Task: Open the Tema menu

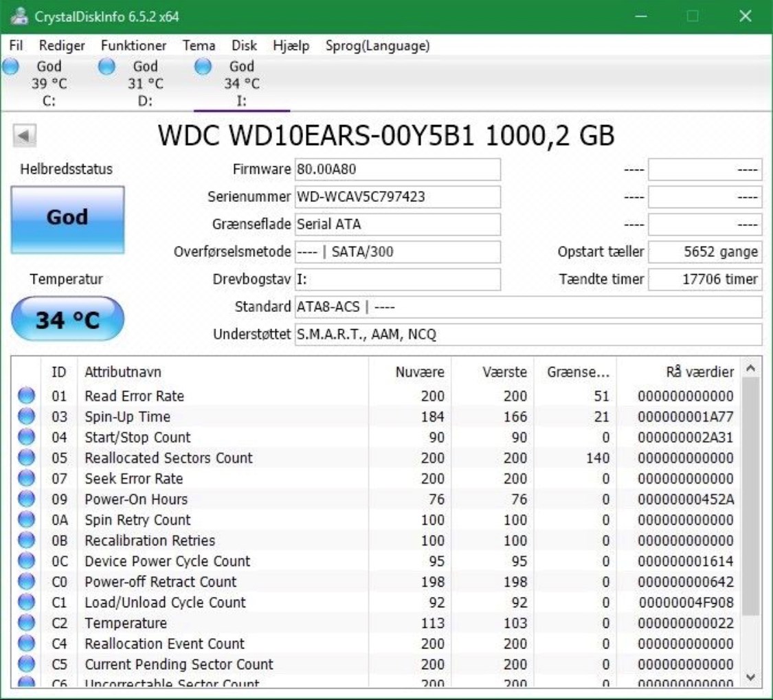Action: (x=199, y=45)
